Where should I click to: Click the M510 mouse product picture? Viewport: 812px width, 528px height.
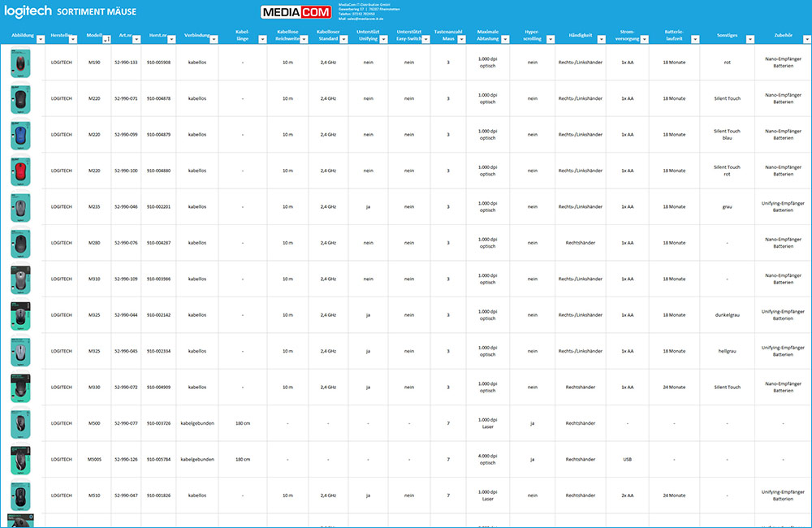pos(21,495)
